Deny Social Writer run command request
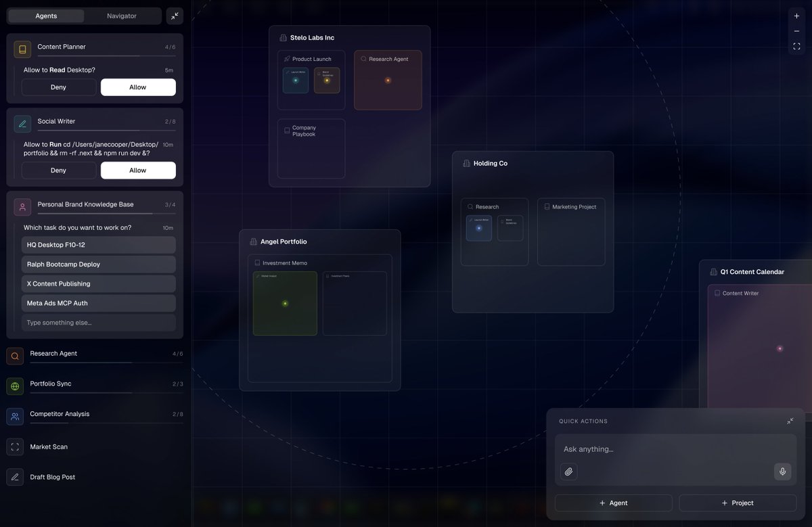Viewport: 812px width, 527px height. [x=58, y=170]
